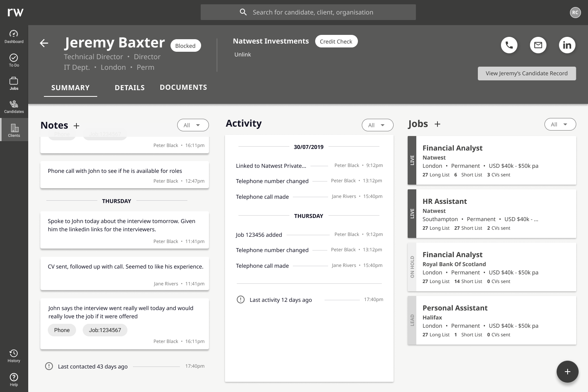
Task: Click the Phone tag on the interview note
Action: pyautogui.click(x=62, y=330)
